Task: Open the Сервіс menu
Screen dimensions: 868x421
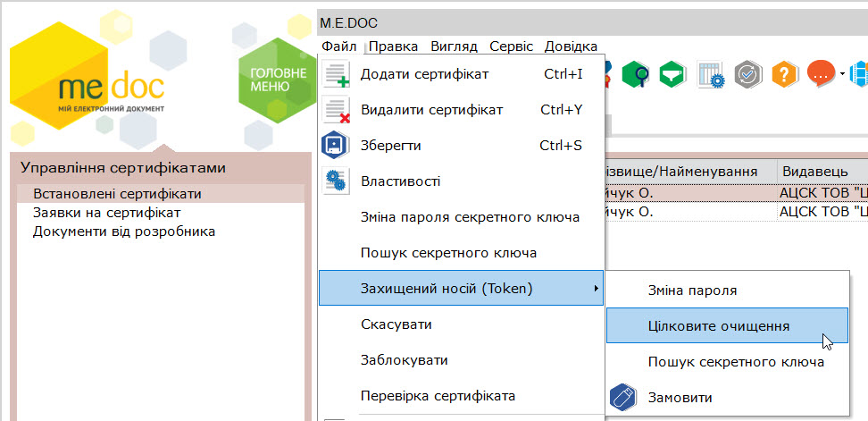Action: click(512, 46)
